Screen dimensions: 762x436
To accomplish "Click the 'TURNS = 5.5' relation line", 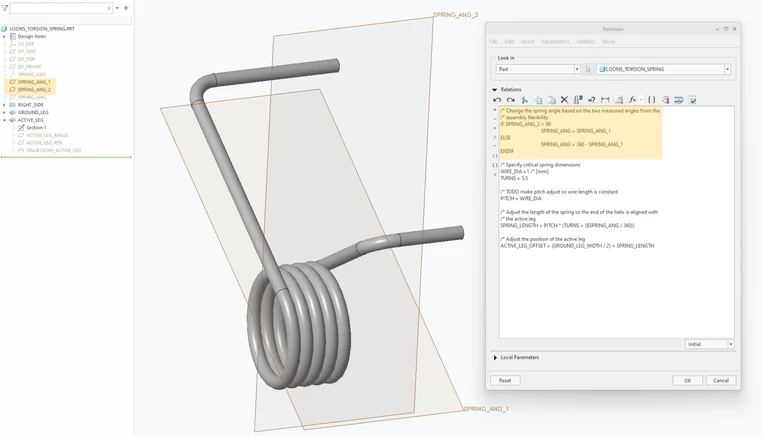I will tap(514, 178).
